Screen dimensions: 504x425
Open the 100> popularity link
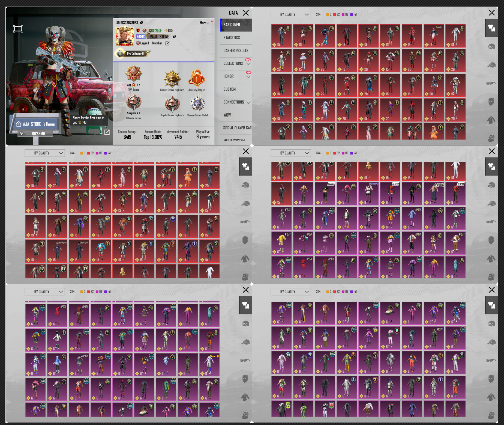(x=169, y=31)
